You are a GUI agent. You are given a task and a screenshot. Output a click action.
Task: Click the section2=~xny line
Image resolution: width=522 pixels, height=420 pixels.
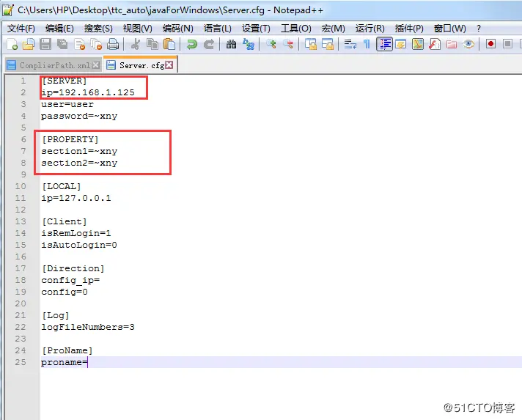[79, 163]
